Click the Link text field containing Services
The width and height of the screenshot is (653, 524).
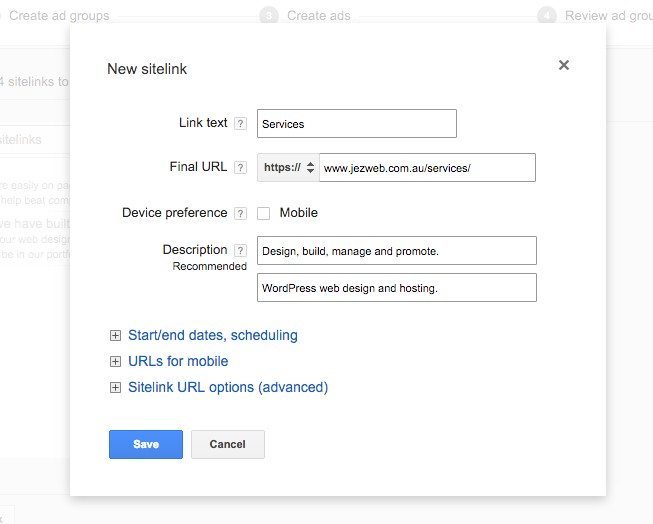click(356, 124)
